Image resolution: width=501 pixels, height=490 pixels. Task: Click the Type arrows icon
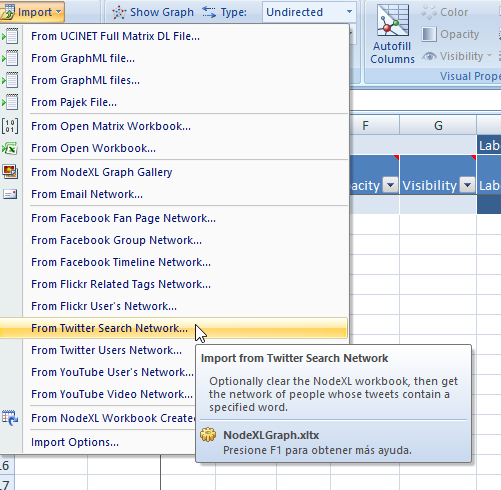coord(209,12)
